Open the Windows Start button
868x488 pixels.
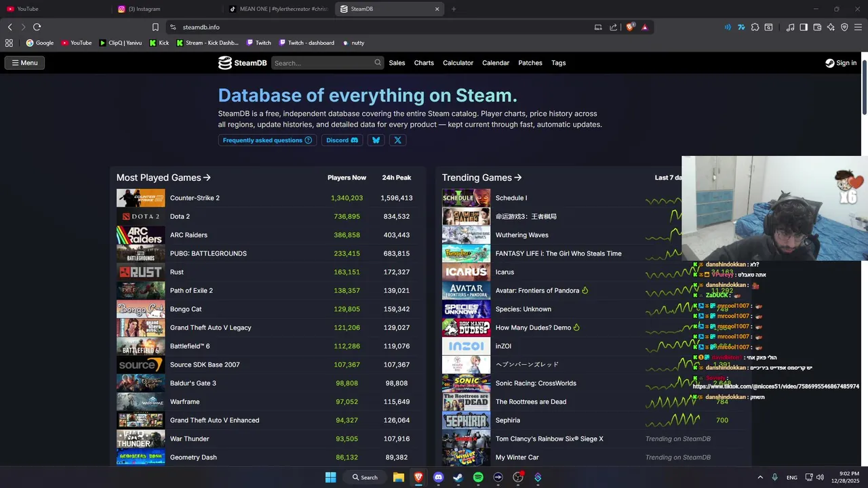pyautogui.click(x=330, y=477)
